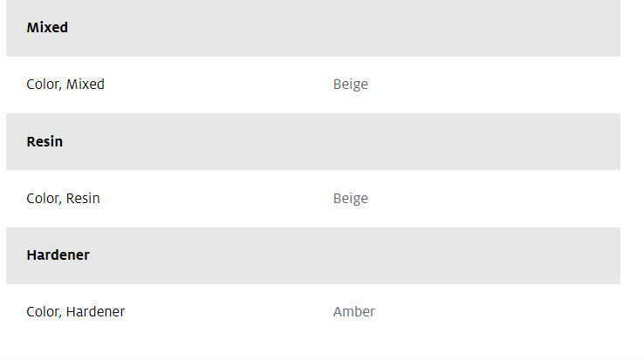Select the Color, Hardener property label
The width and height of the screenshot is (644, 360).
point(76,311)
